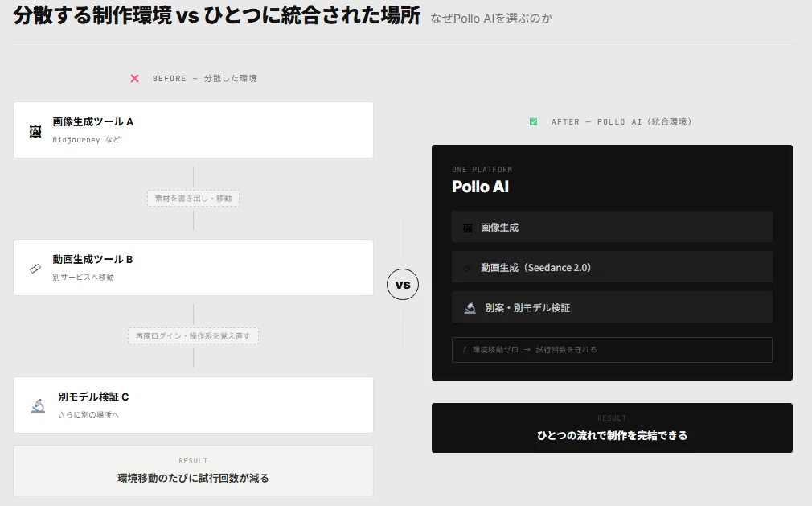Click the dashed 再度ログイン・操作系を覚え直す label
Viewport: 812px width, 506px height.
point(193,336)
